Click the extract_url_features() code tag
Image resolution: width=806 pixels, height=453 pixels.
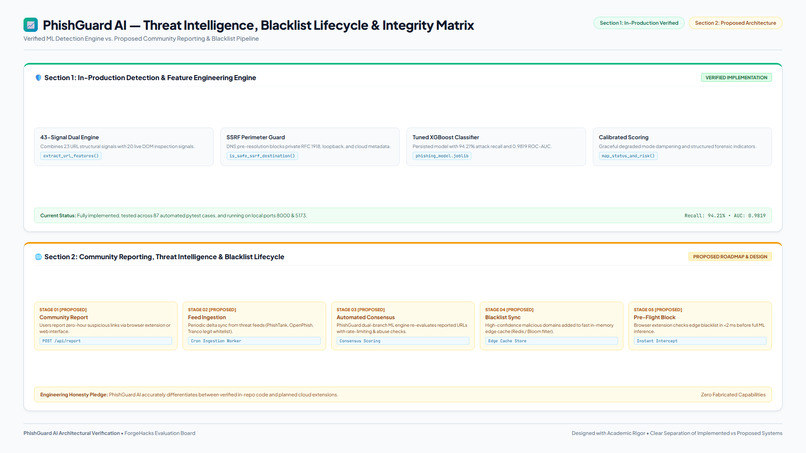pyautogui.click(x=71, y=156)
